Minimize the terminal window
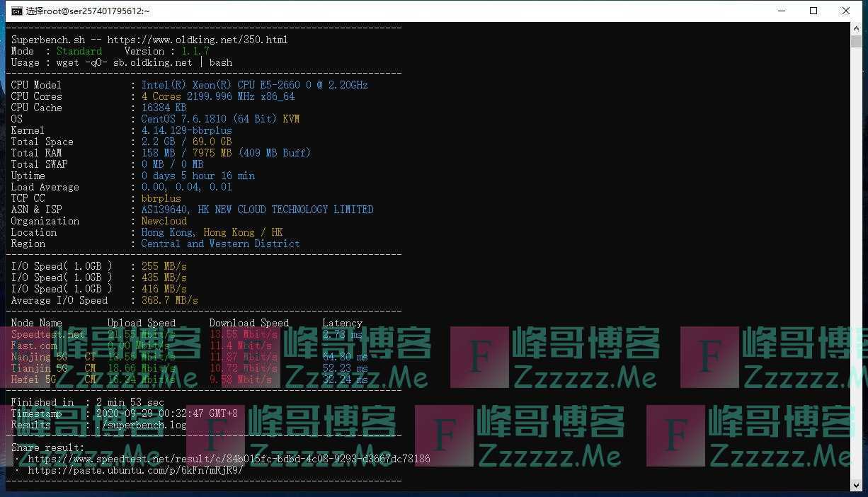 tap(782, 11)
